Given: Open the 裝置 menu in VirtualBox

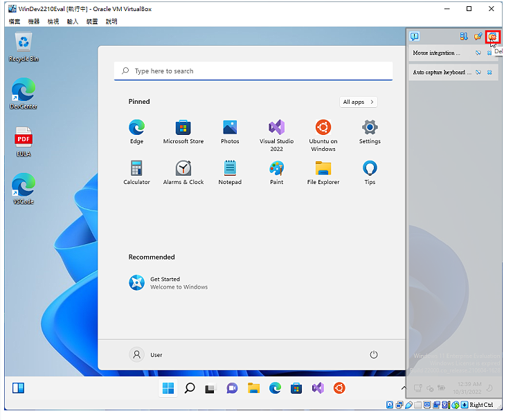Looking at the screenshot, I should coord(92,21).
